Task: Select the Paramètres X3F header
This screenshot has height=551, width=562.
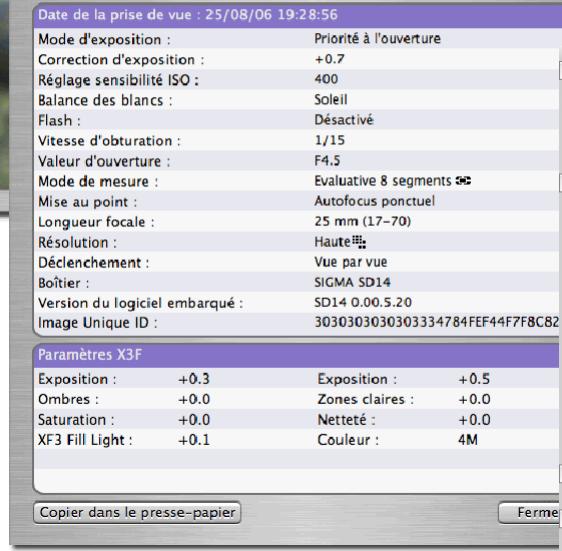Action: (x=297, y=355)
